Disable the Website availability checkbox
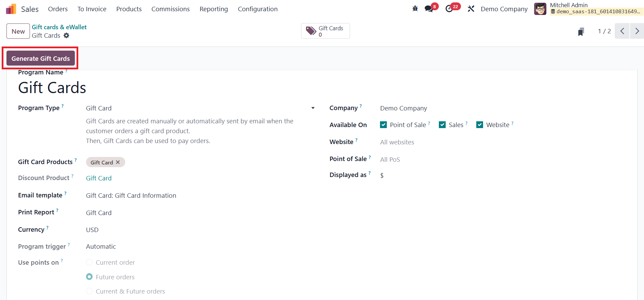The width and height of the screenshot is (644, 300). (480, 125)
